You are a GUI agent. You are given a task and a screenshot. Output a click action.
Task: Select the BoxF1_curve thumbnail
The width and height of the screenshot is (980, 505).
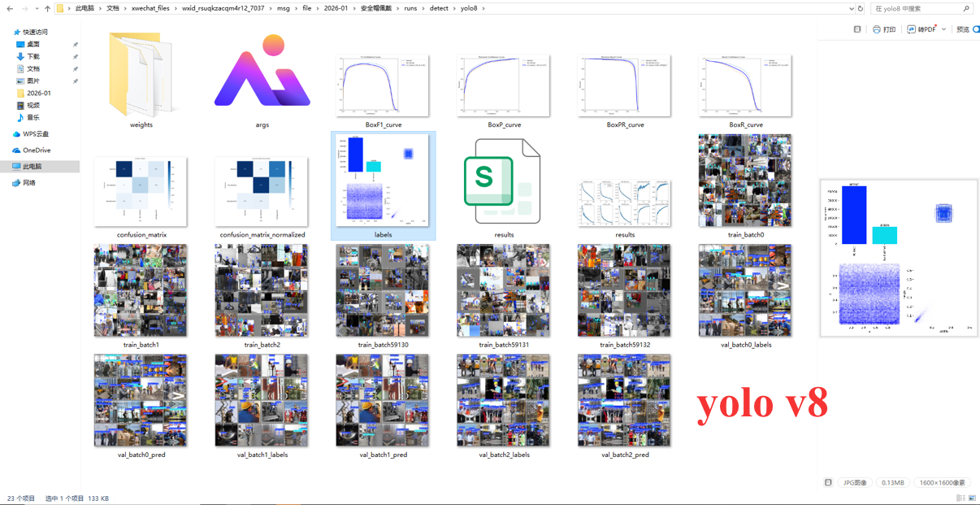pyautogui.click(x=383, y=85)
